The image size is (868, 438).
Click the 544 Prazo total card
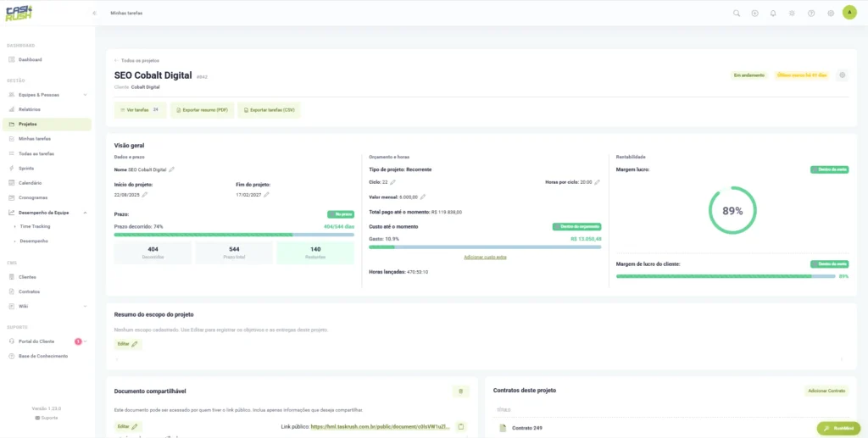234,252
